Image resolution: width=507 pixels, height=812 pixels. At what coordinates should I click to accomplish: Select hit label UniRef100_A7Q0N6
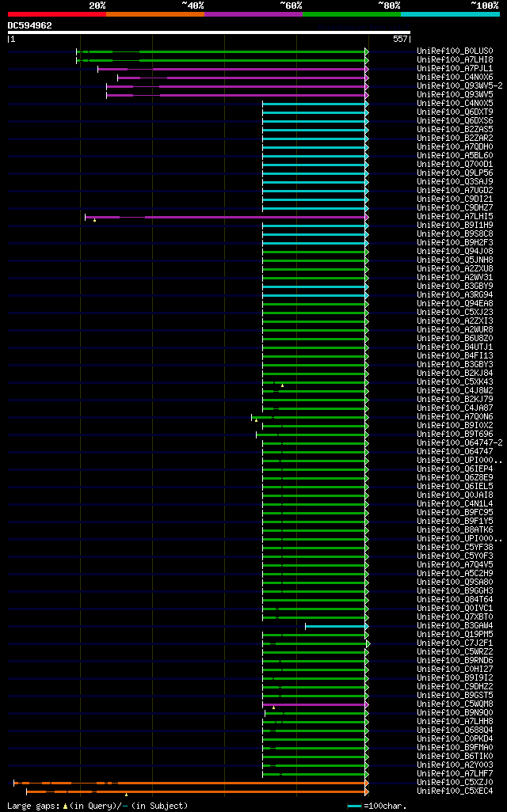click(x=456, y=417)
